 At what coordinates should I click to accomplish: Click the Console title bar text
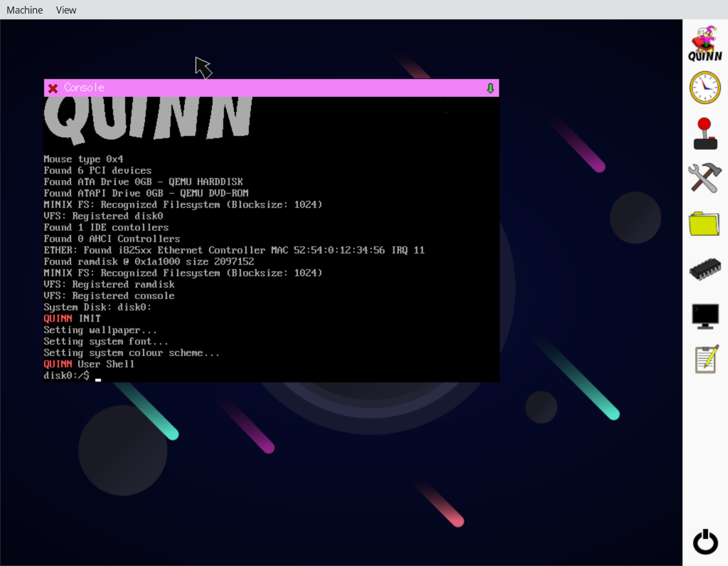tap(84, 87)
